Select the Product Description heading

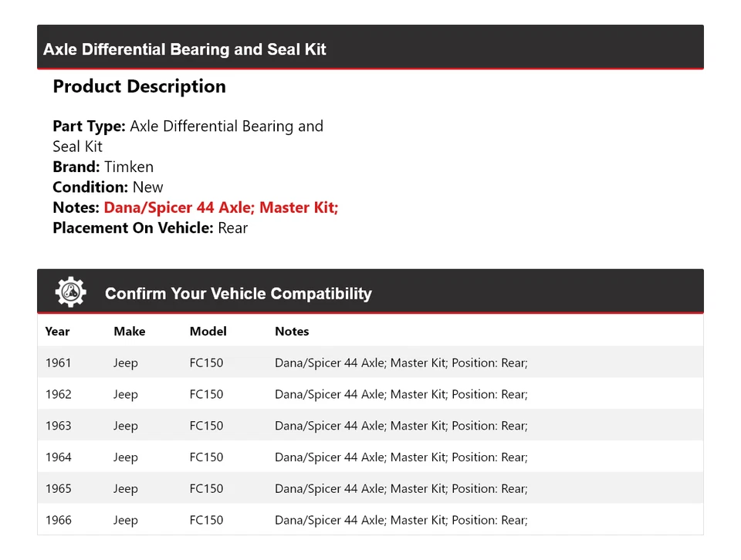pos(139,86)
